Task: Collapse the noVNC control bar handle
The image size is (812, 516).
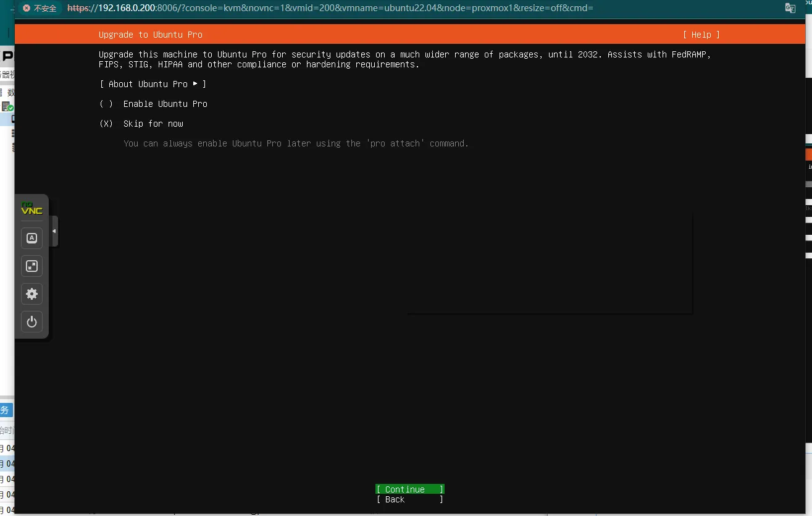Action: point(54,231)
